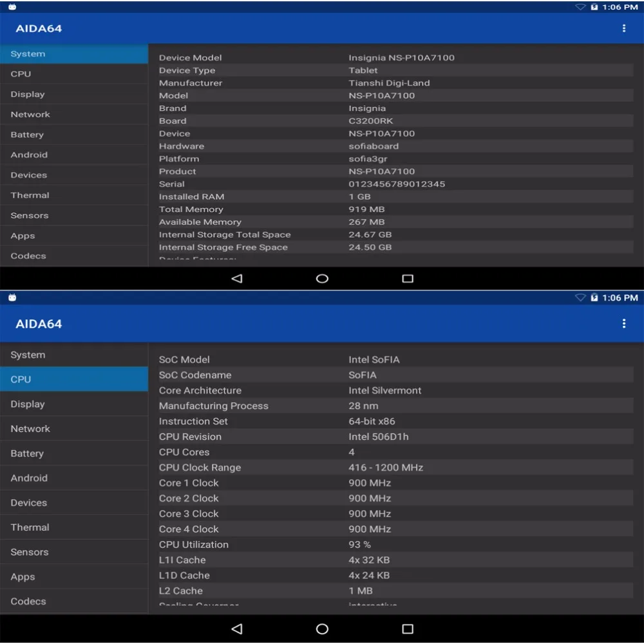
Task: Select 'Internal Storage Total Space' label
Action: click(x=225, y=234)
